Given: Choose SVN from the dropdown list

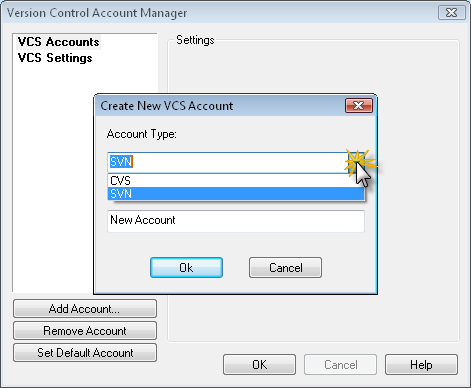Looking at the screenshot, I should [x=236, y=194].
